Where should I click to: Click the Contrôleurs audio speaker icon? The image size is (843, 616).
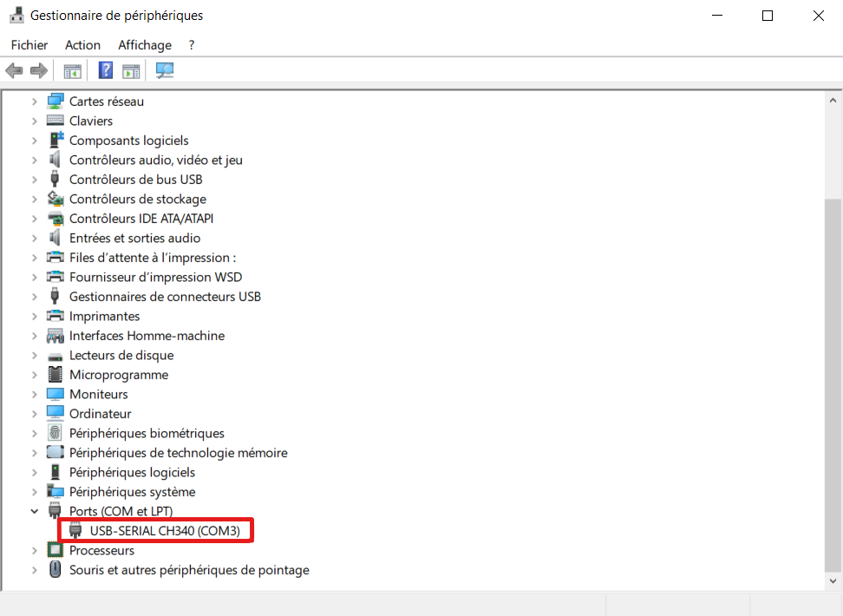click(x=55, y=160)
